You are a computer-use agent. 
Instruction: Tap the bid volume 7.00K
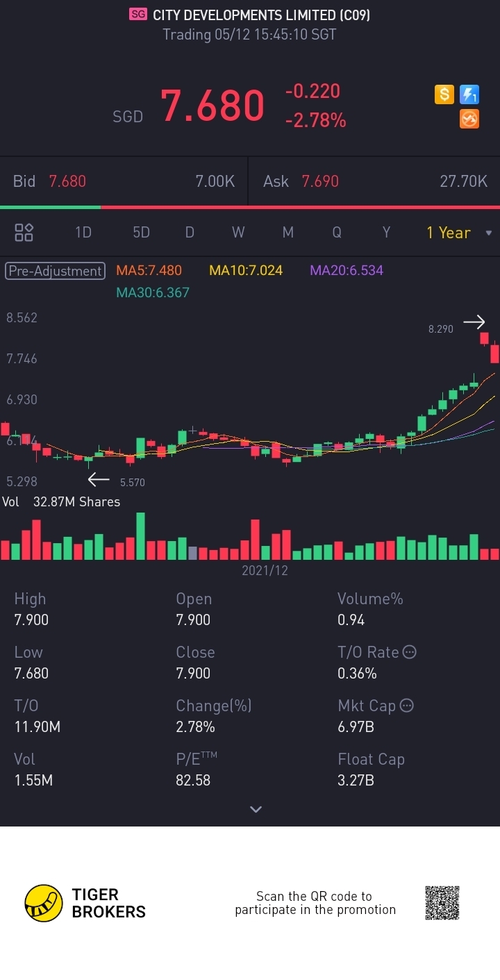pyautogui.click(x=215, y=181)
